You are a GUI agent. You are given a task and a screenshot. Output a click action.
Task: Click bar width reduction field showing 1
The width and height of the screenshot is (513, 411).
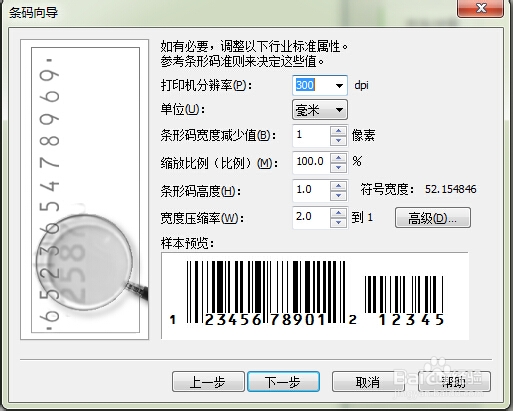click(x=311, y=136)
